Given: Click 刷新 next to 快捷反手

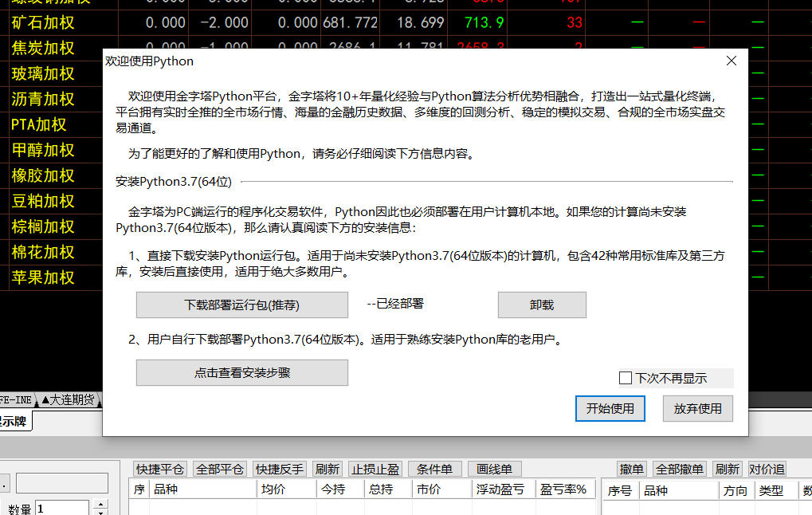Looking at the screenshot, I should (328, 469).
